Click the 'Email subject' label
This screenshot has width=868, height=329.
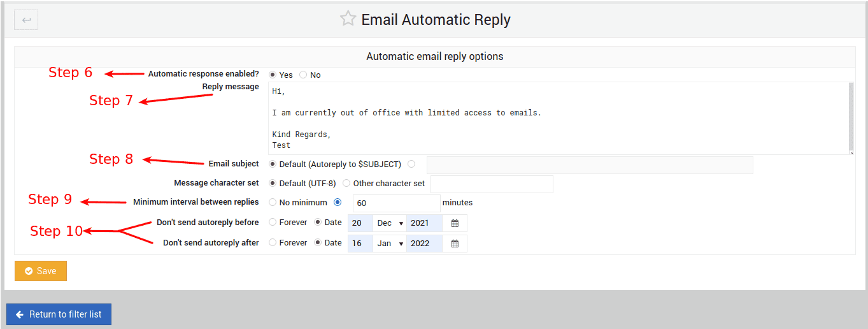click(x=234, y=164)
